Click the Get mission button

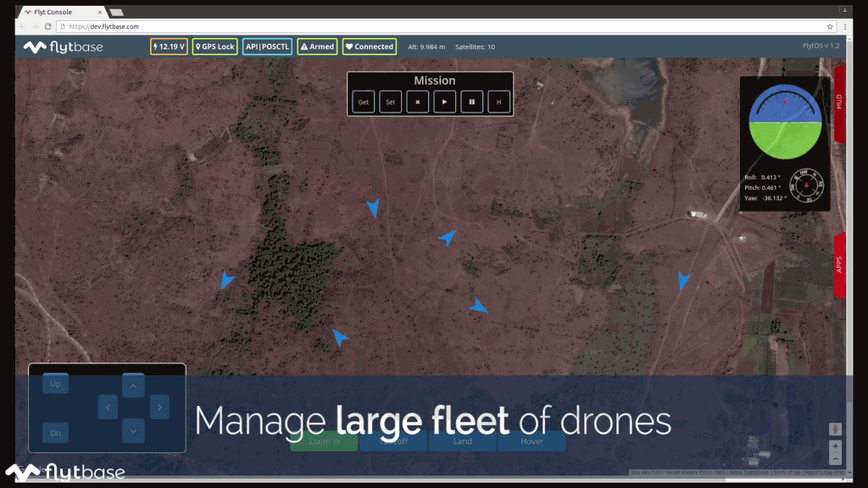(x=363, y=103)
